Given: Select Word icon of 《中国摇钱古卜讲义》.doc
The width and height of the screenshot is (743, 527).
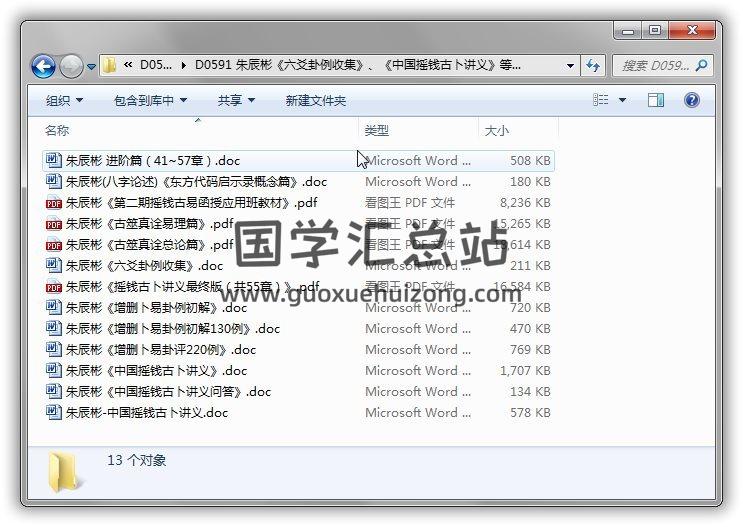Looking at the screenshot, I should tap(54, 370).
